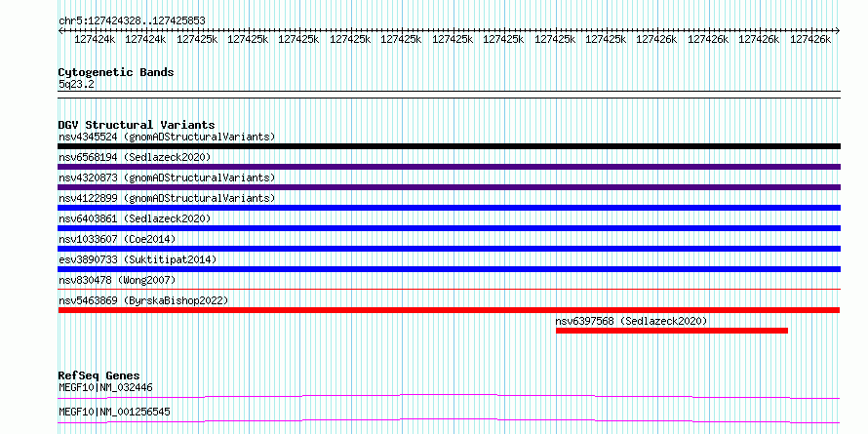
Task: Click the RefSeq Genes track heading
Action: (99, 375)
